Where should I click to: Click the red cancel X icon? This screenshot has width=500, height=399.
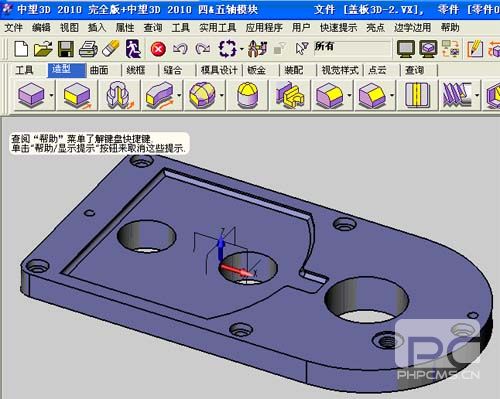(158, 49)
